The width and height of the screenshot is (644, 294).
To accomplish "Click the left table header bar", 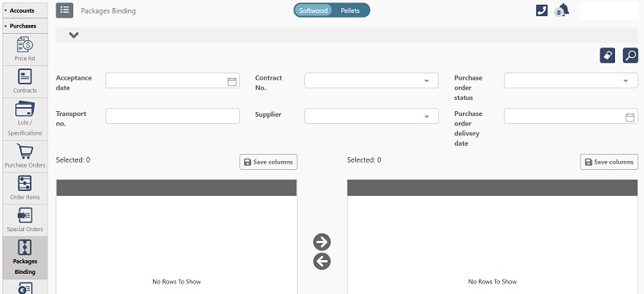I will (x=176, y=188).
